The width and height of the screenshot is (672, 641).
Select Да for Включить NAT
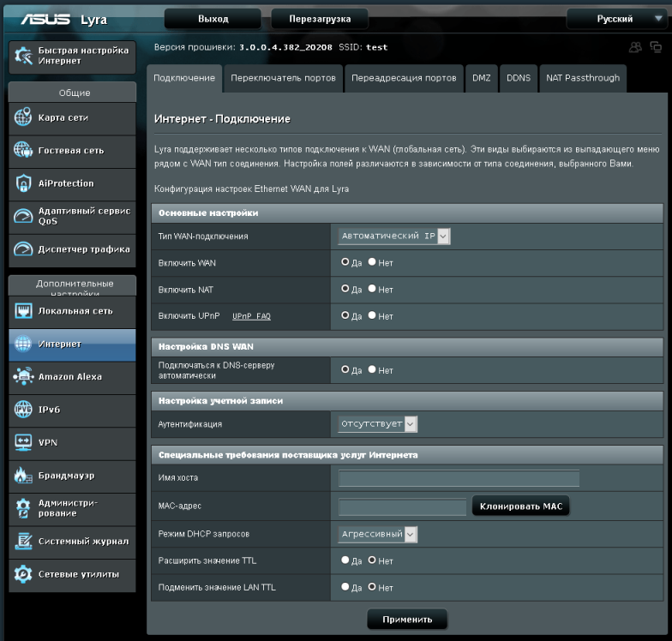pos(345,289)
